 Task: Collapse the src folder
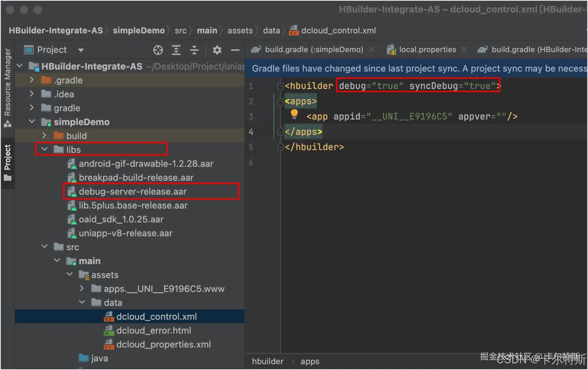tap(44, 247)
